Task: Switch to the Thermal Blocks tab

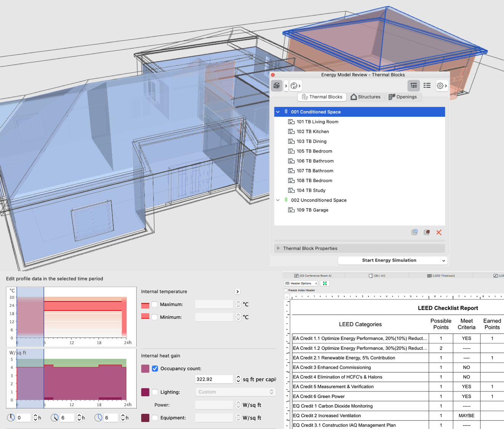Action: [x=322, y=97]
